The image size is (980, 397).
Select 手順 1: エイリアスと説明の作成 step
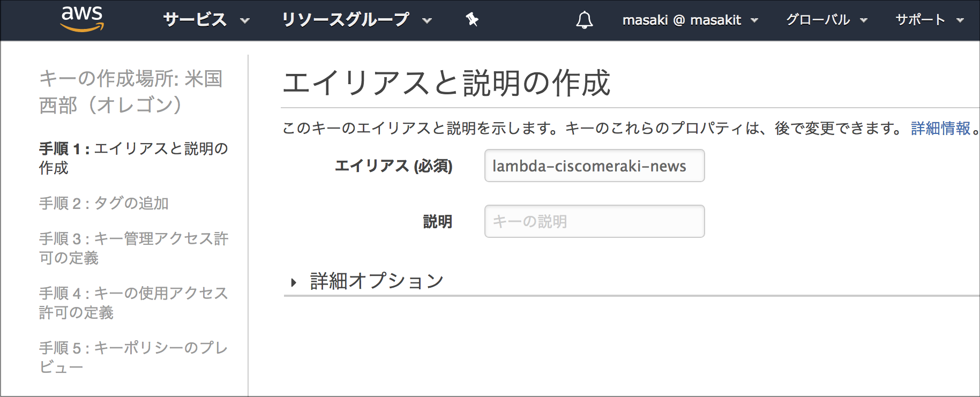133,158
